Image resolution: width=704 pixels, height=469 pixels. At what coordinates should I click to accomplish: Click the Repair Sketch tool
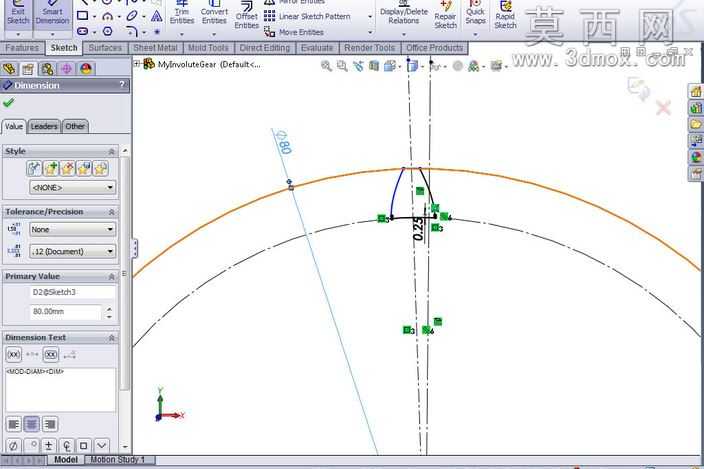pos(445,16)
